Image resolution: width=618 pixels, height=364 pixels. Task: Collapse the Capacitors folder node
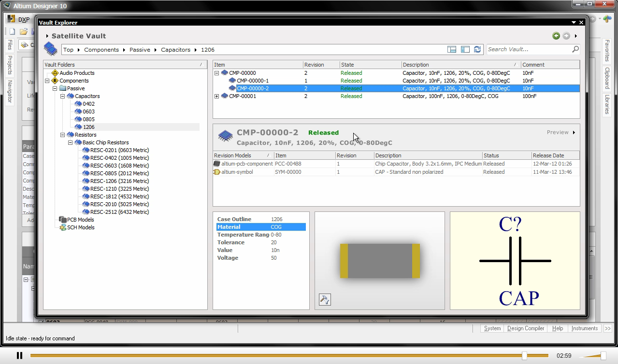[x=63, y=96]
